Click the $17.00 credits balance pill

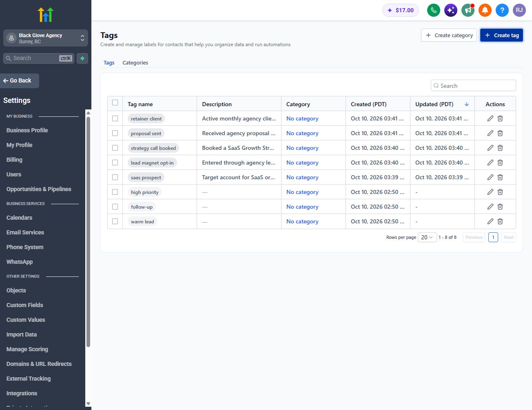(401, 10)
